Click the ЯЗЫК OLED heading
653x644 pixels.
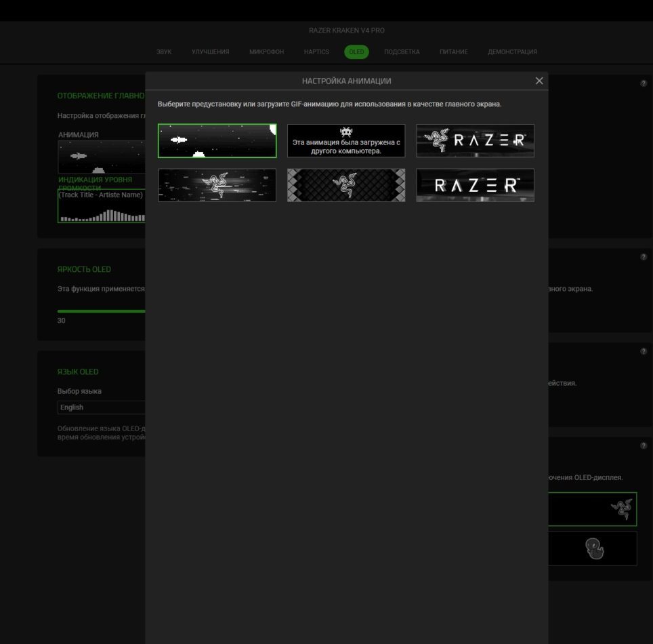coord(78,371)
